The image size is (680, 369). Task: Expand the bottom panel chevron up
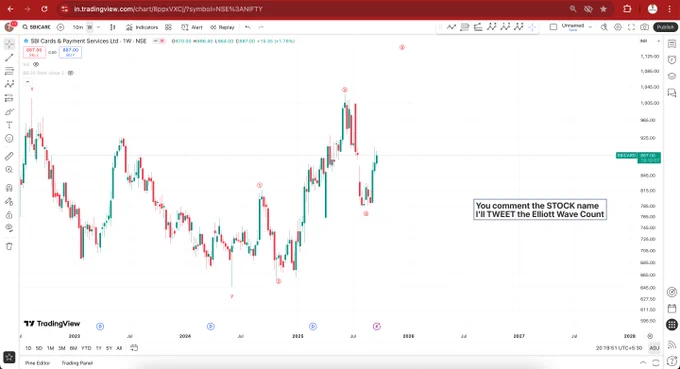coord(643,362)
